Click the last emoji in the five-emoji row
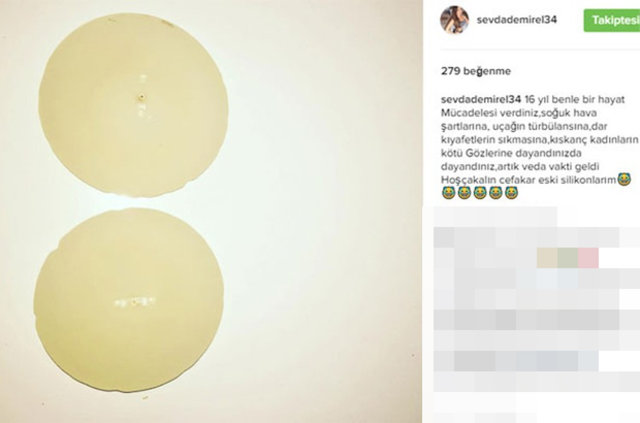 511,193
